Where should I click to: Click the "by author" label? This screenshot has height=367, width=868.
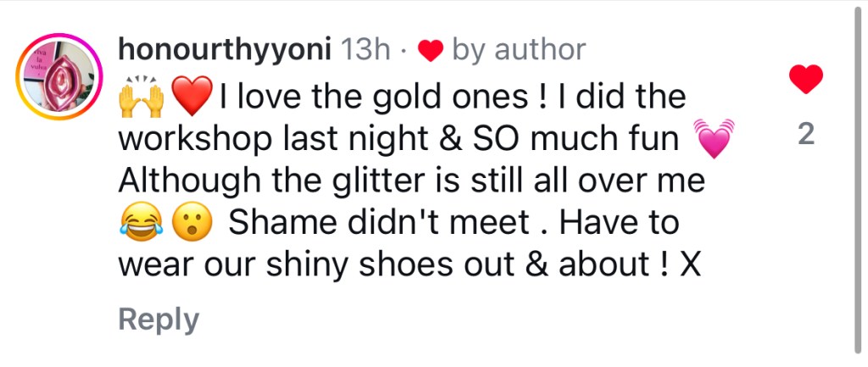pos(519,49)
